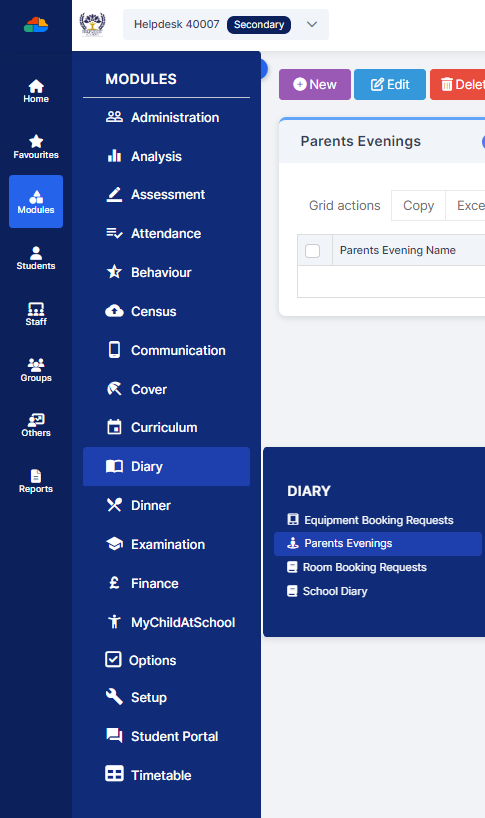Image resolution: width=485 pixels, height=818 pixels.
Task: Click the blue Edit button
Action: (390, 85)
